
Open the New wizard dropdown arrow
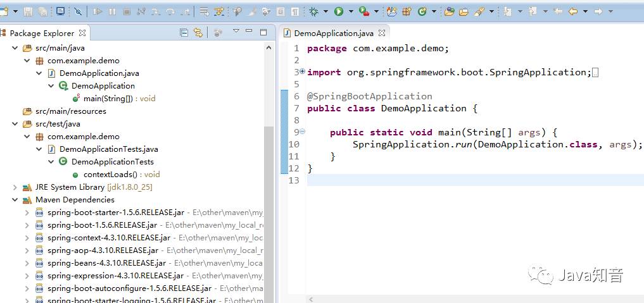pos(15,12)
